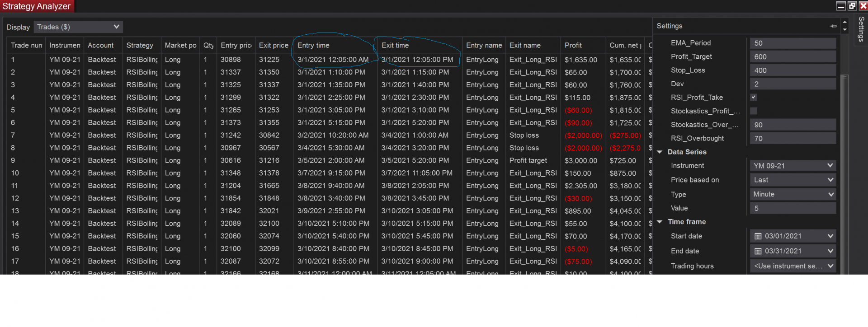Click the Stockastics_Over value field showing 90
The width and height of the screenshot is (868, 327).
(793, 125)
